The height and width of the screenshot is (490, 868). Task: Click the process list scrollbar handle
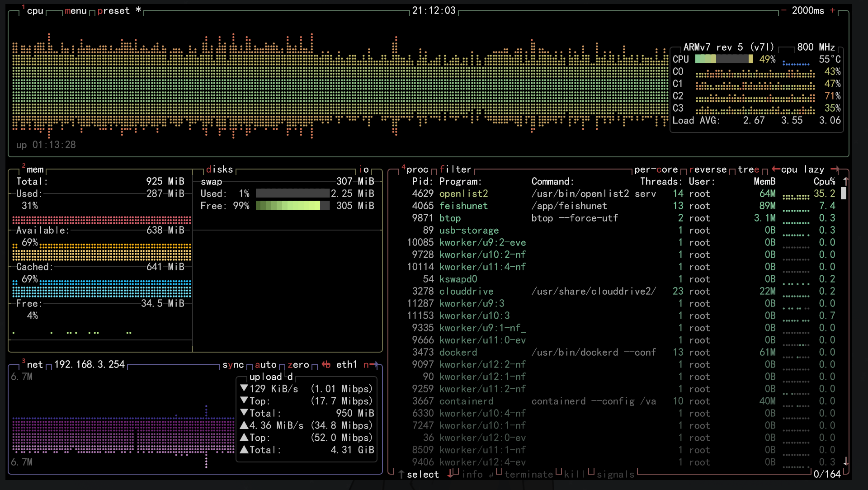click(x=843, y=193)
